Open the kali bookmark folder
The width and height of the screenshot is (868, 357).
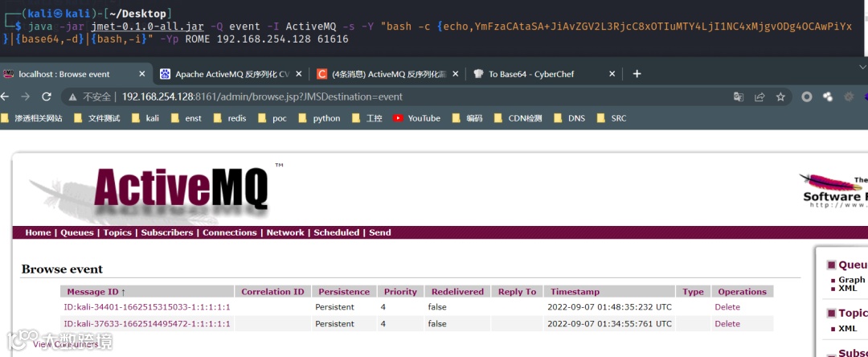point(145,118)
